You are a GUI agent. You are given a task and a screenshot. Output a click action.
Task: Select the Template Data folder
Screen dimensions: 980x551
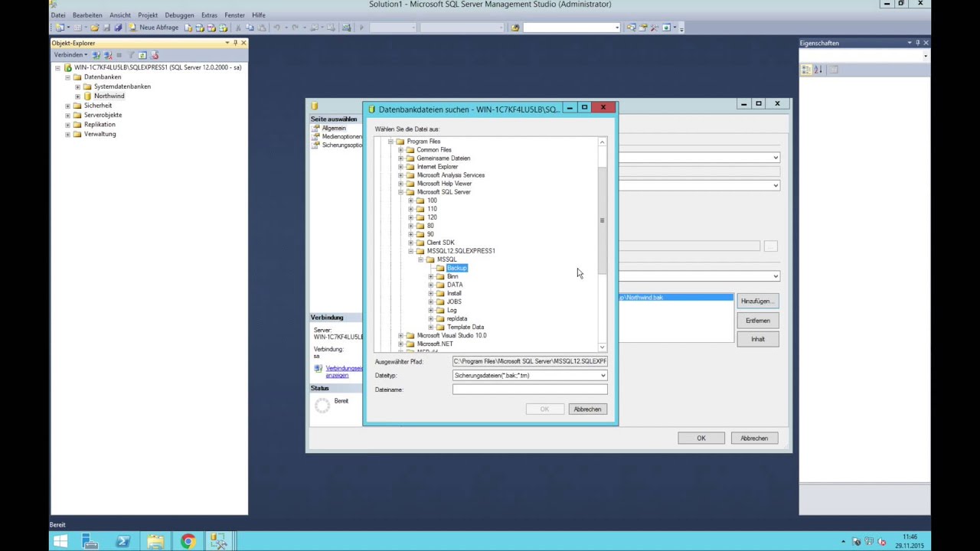click(x=465, y=327)
